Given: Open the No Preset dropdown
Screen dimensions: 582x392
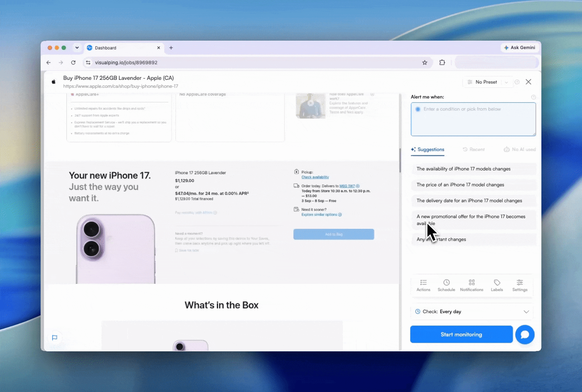Looking at the screenshot, I should [487, 82].
